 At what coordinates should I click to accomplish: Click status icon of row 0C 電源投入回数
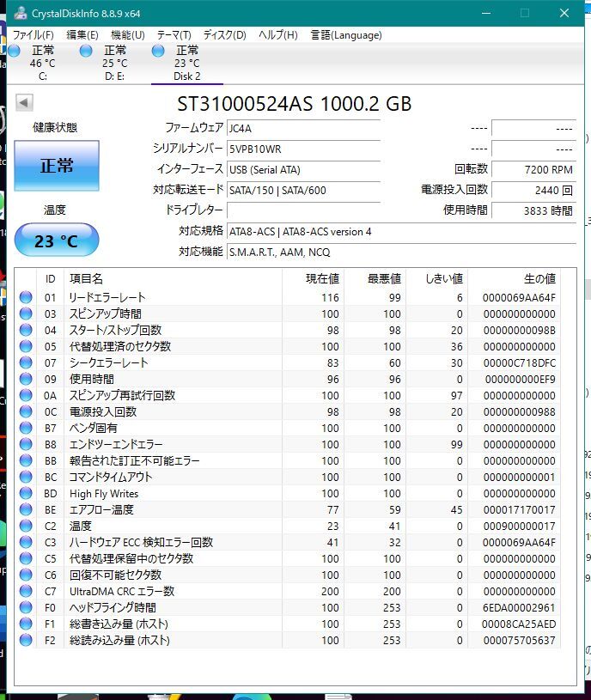coord(26,411)
